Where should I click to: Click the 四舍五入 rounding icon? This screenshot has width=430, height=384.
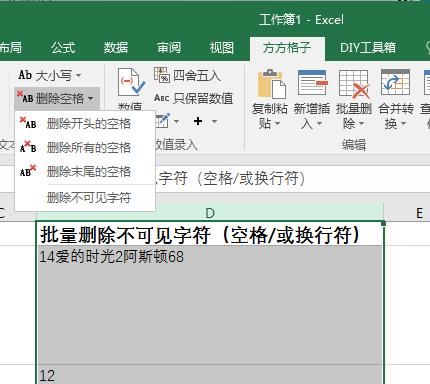[162, 75]
